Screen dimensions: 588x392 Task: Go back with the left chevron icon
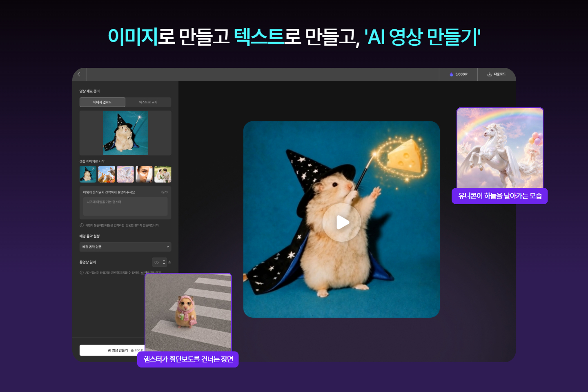pyautogui.click(x=79, y=74)
